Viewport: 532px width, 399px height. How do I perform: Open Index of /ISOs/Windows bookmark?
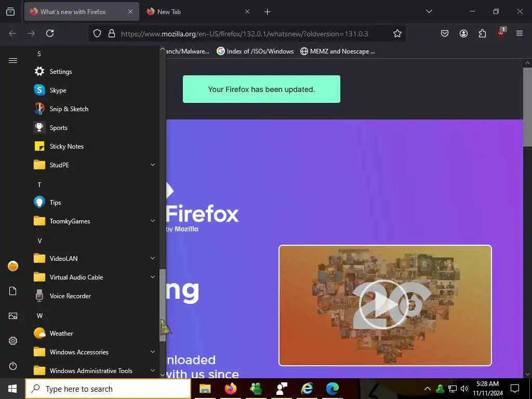[x=255, y=51]
